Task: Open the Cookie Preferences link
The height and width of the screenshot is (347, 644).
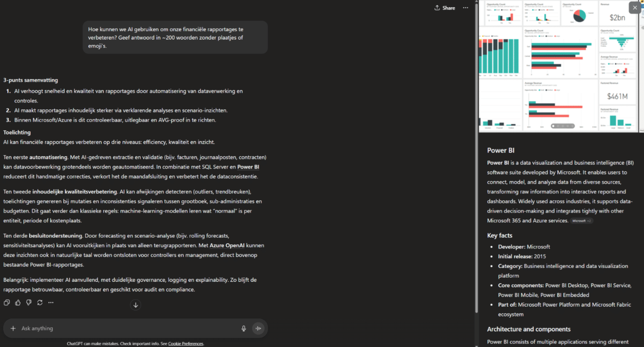Action: (186, 344)
